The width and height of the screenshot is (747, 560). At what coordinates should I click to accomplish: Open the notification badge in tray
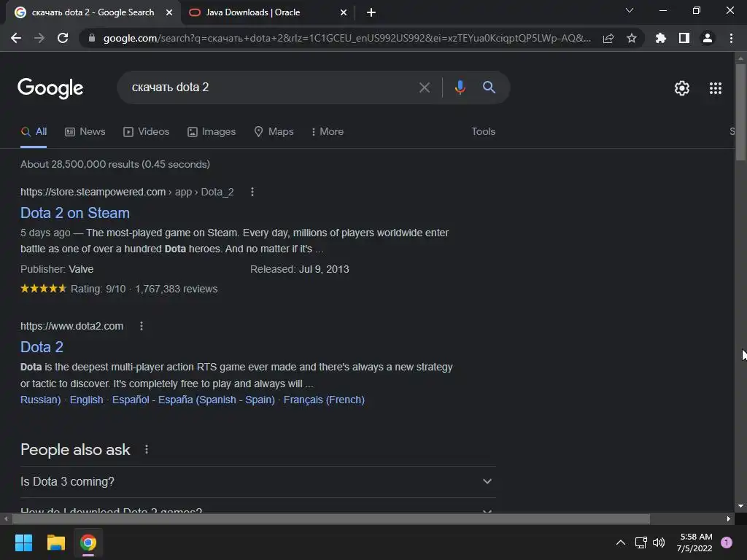(727, 542)
